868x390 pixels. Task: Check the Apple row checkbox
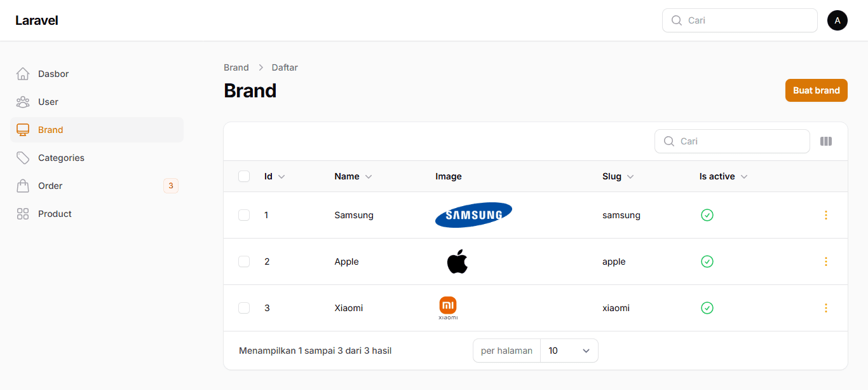point(244,261)
